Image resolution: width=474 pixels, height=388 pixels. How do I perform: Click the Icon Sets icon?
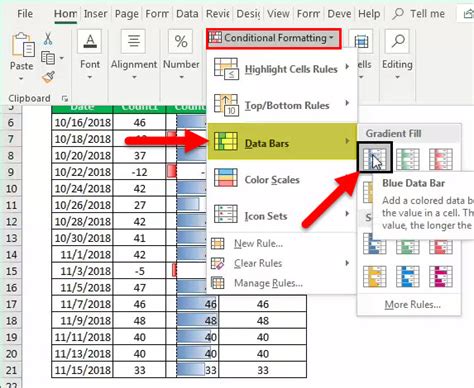226,214
